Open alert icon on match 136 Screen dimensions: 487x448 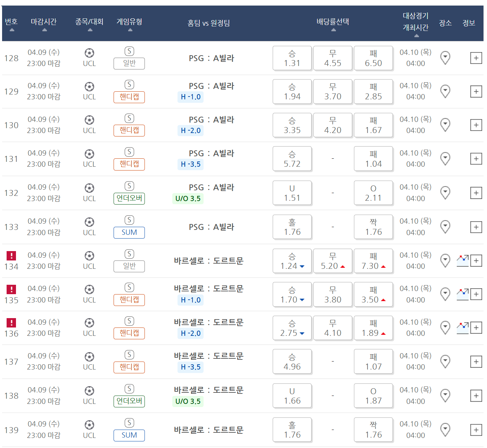(x=11, y=323)
